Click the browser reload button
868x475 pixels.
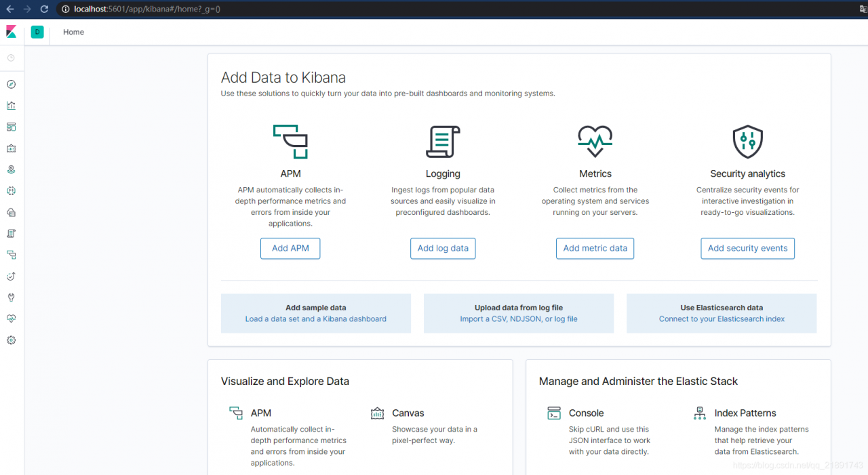click(x=44, y=9)
